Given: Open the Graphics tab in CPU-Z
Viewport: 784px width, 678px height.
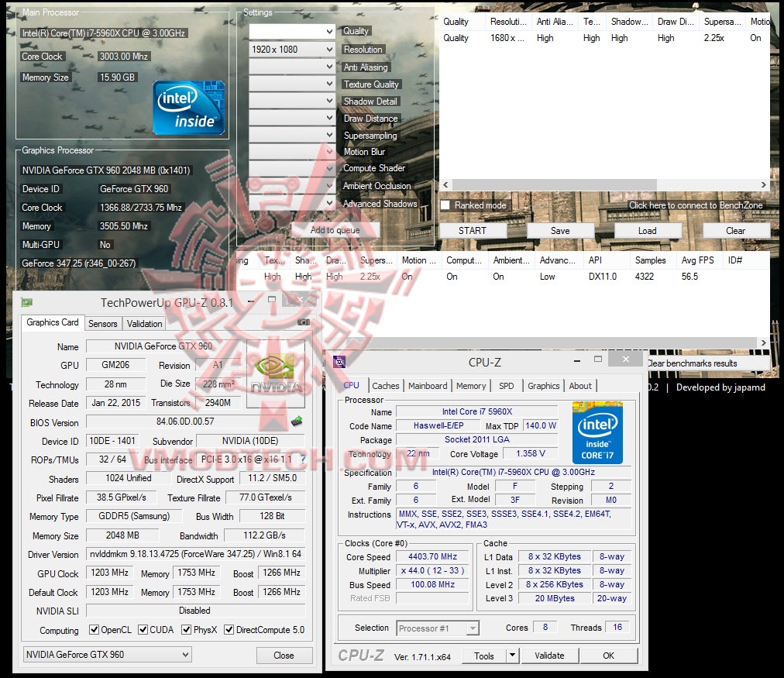Looking at the screenshot, I should [x=544, y=386].
